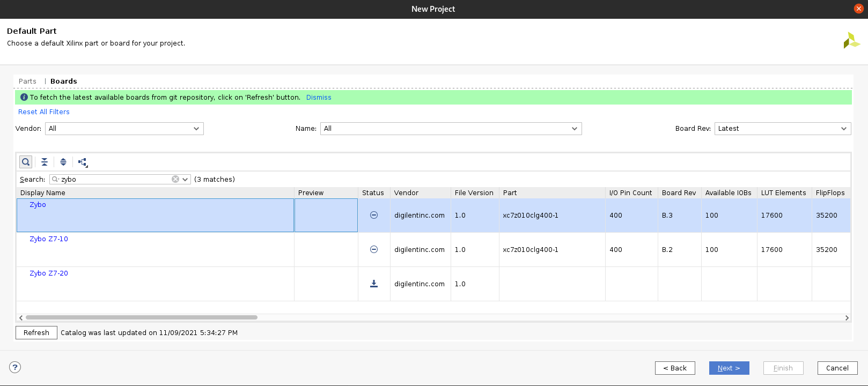
Task: Sort by Board Rev column header
Action: pos(680,193)
